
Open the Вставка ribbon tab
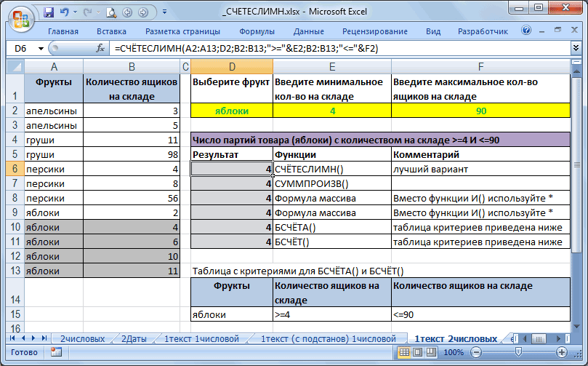pyautogui.click(x=111, y=31)
